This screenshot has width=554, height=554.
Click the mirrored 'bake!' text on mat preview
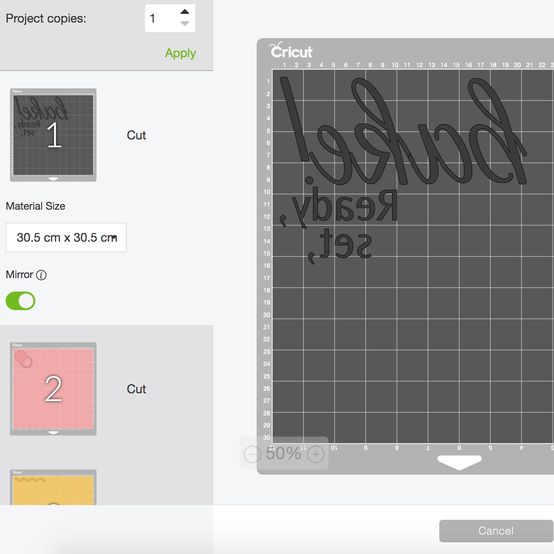coord(403,131)
